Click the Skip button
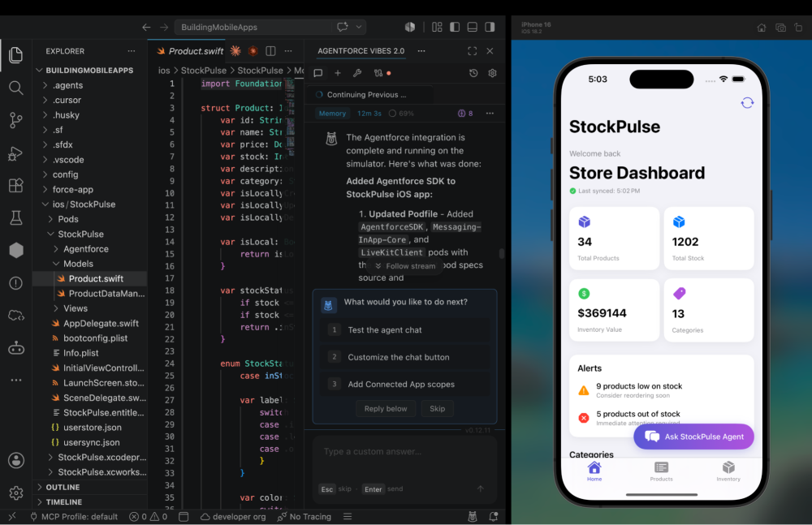Screen dimensions: 812x525 click(437, 408)
